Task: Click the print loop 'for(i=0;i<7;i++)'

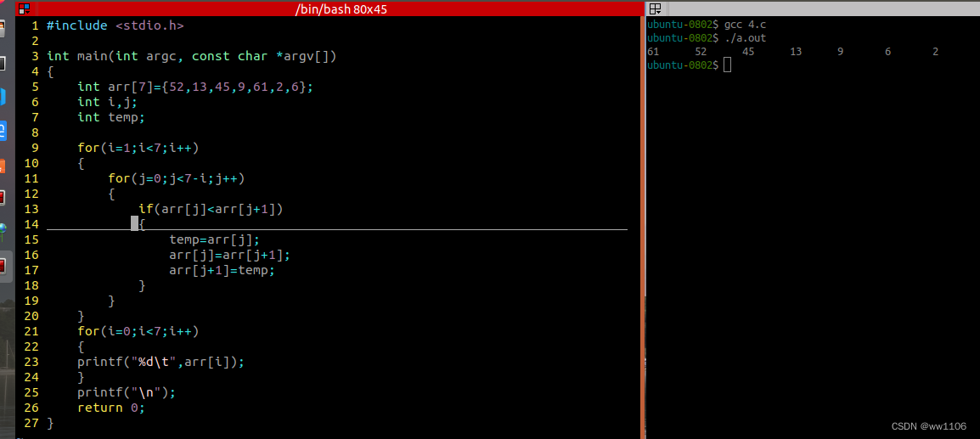Action: 138,331
